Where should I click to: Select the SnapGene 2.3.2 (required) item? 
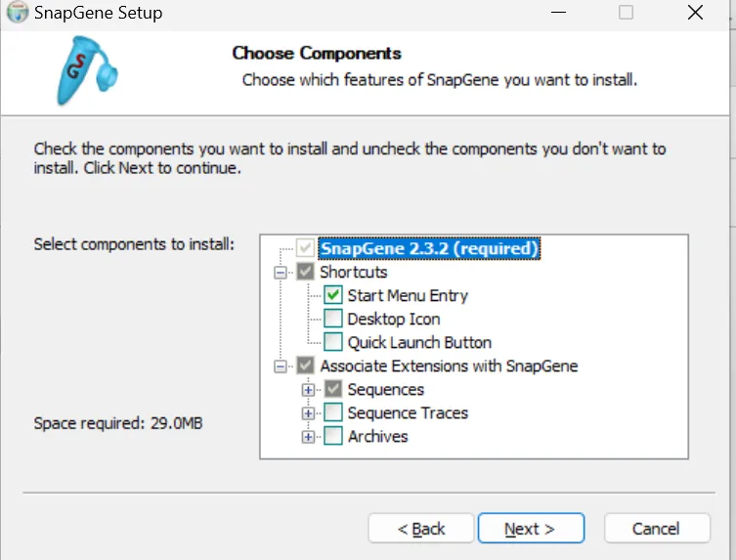(x=429, y=248)
